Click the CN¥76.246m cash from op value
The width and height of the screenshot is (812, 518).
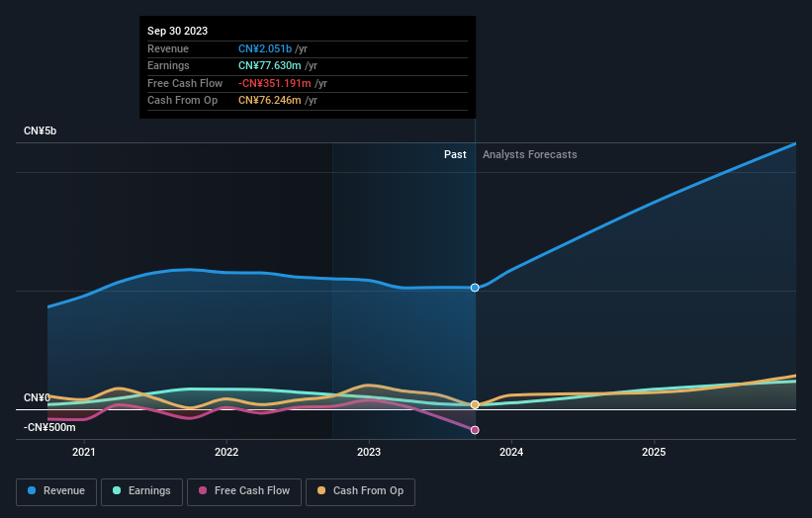click(270, 101)
